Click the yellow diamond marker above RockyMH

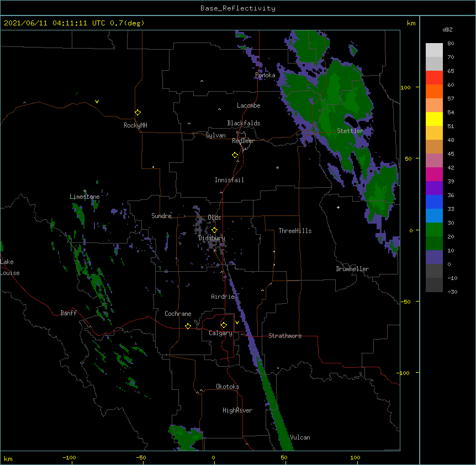138,113
